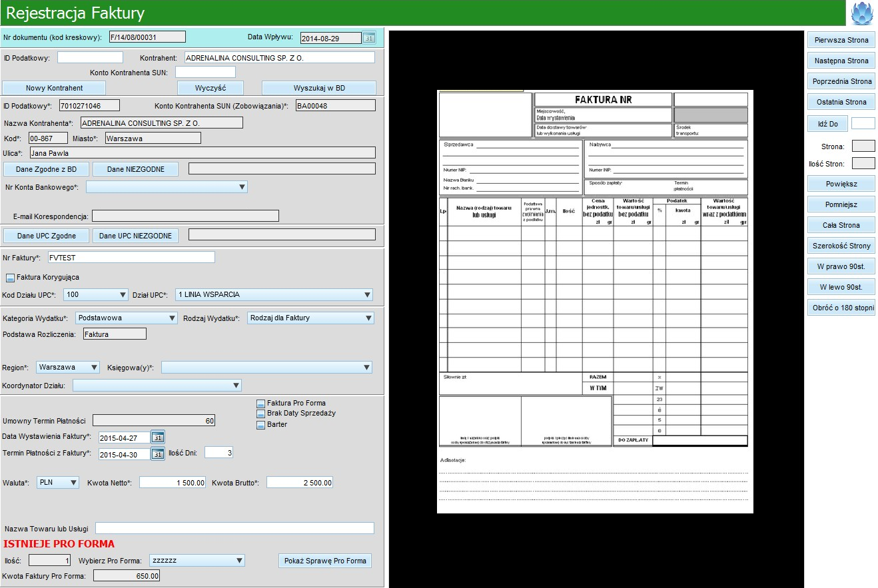Image resolution: width=878 pixels, height=588 pixels.
Task: Click Konto Kontrahenta SUN input field
Action: [x=205, y=72]
